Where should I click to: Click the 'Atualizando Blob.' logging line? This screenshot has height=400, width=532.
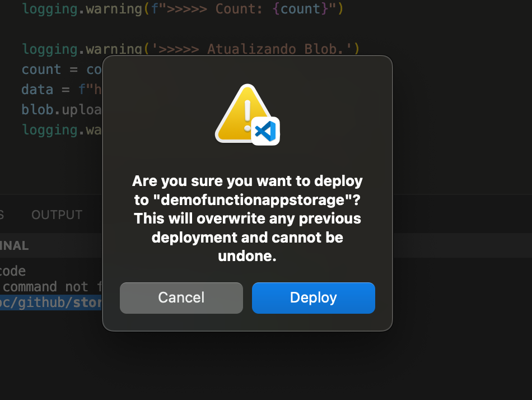[190, 49]
